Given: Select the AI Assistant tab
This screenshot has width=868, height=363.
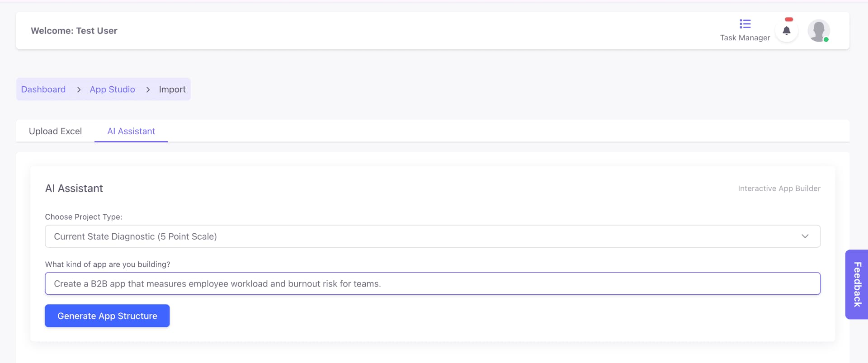Looking at the screenshot, I should click(131, 131).
